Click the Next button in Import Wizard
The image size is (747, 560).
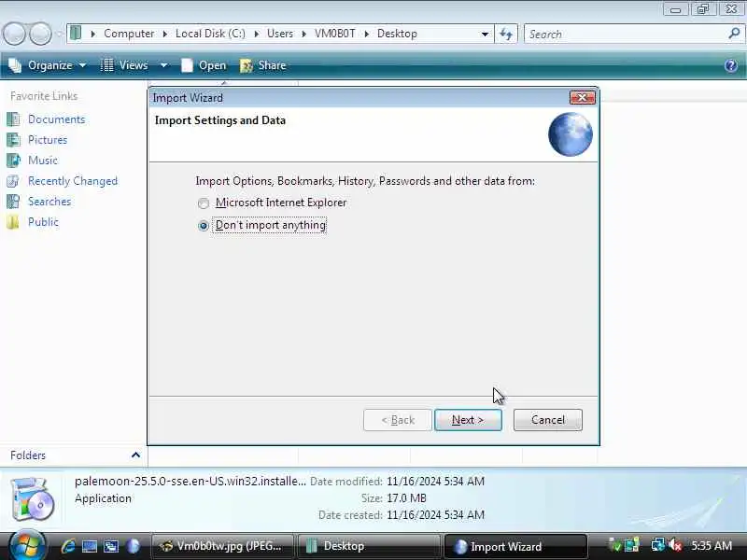click(x=468, y=420)
